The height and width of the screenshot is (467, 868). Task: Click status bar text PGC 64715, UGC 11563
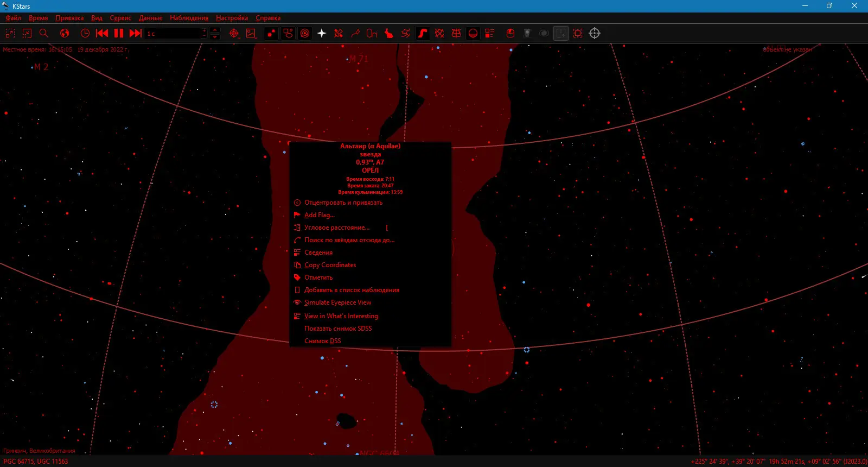pos(36,462)
